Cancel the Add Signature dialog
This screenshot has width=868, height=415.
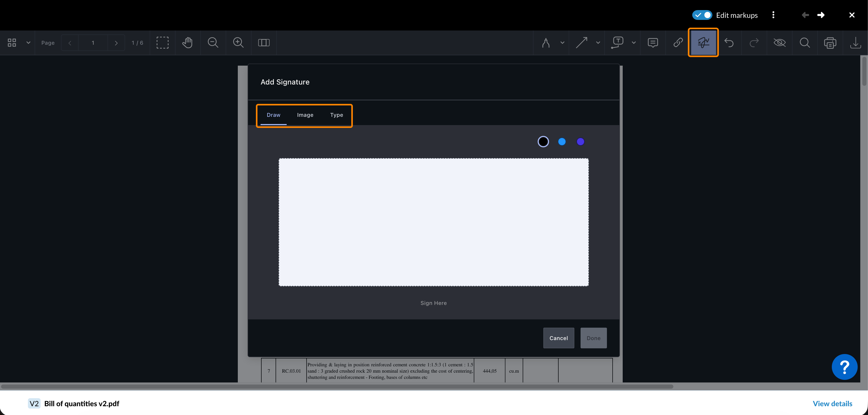[x=558, y=338]
